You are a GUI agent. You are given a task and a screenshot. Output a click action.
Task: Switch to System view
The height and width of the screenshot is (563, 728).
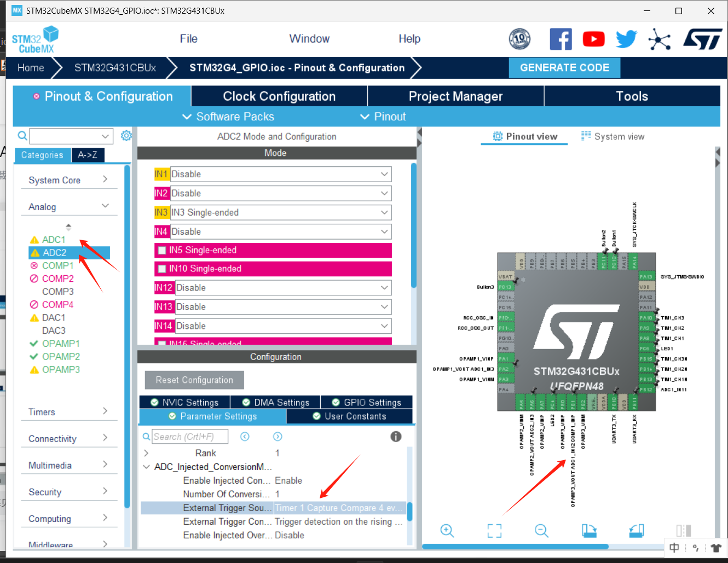tap(613, 136)
